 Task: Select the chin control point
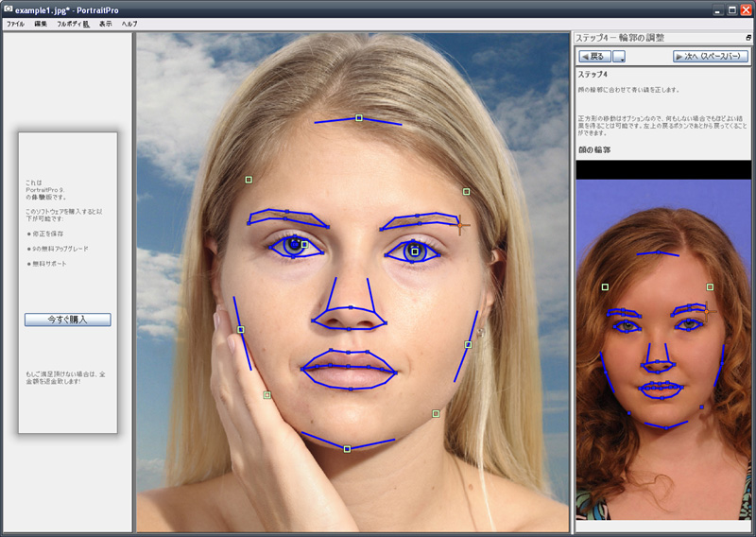[x=347, y=449]
